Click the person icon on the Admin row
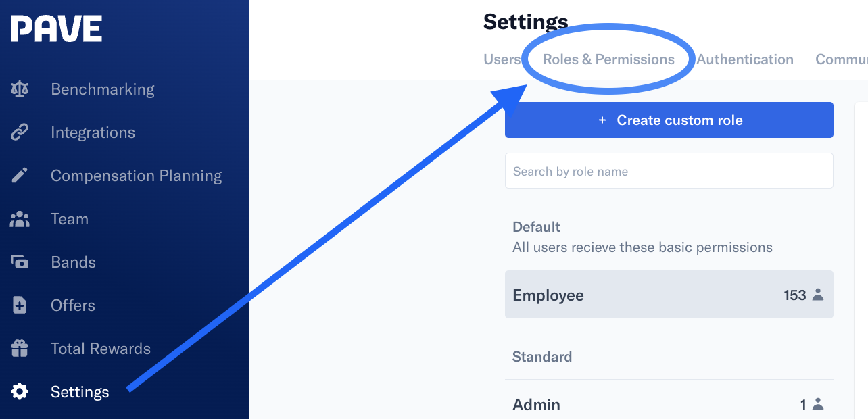Viewport: 868px width, 419px height. coord(819,403)
